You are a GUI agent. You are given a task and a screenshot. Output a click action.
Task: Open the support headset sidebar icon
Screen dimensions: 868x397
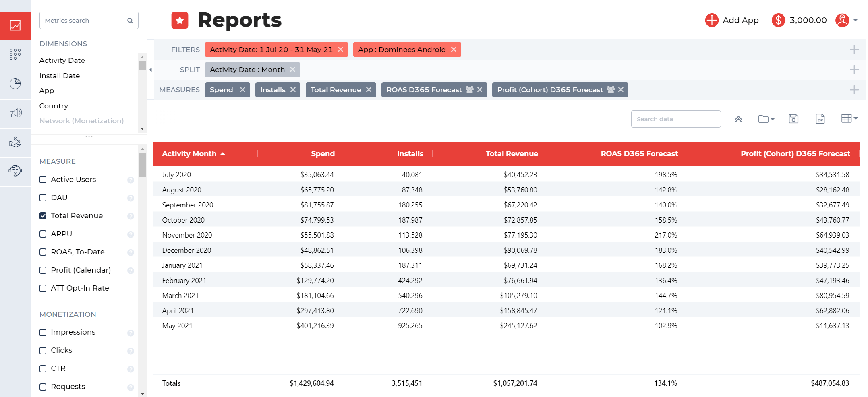pos(15,171)
